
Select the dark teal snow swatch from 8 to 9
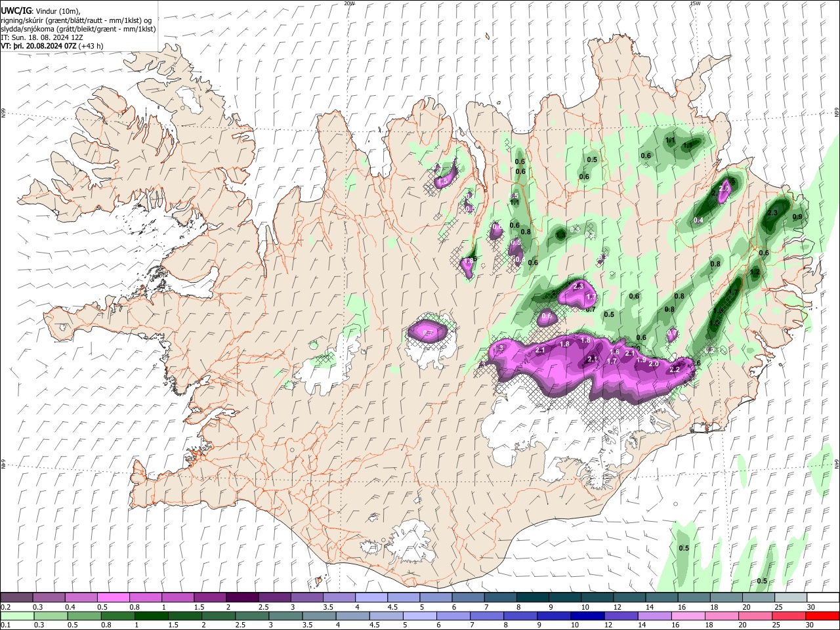pos(532,598)
